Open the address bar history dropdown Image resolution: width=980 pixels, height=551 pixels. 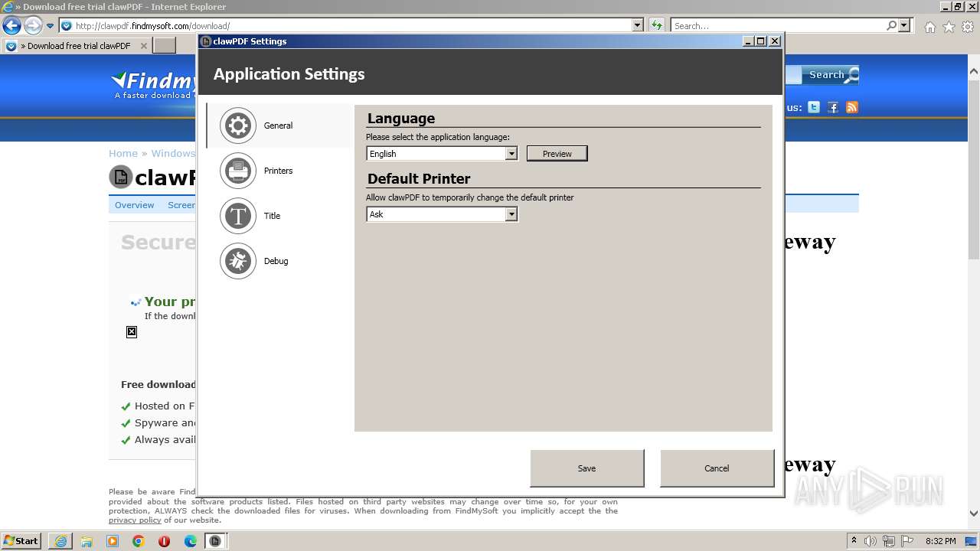pyautogui.click(x=638, y=26)
